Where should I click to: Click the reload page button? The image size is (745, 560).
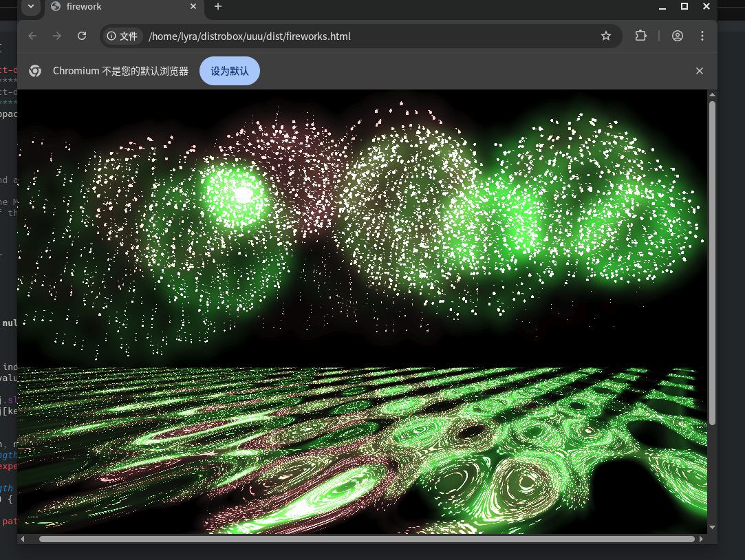point(82,36)
